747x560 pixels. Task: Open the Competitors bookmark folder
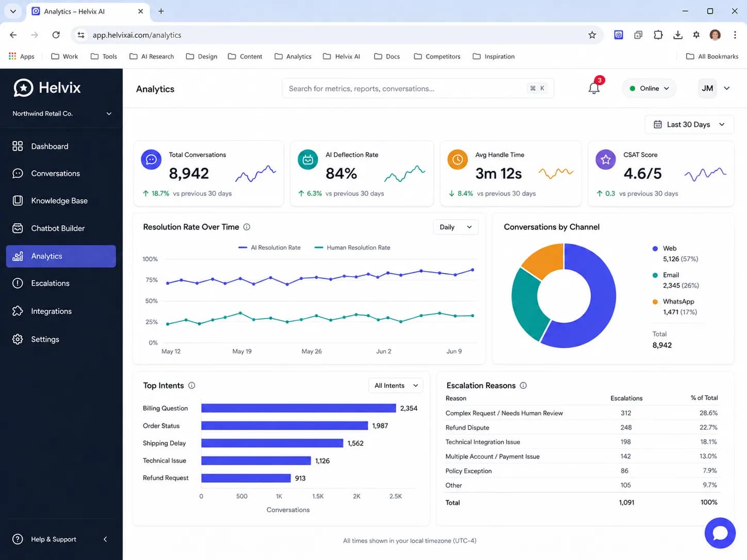click(437, 56)
